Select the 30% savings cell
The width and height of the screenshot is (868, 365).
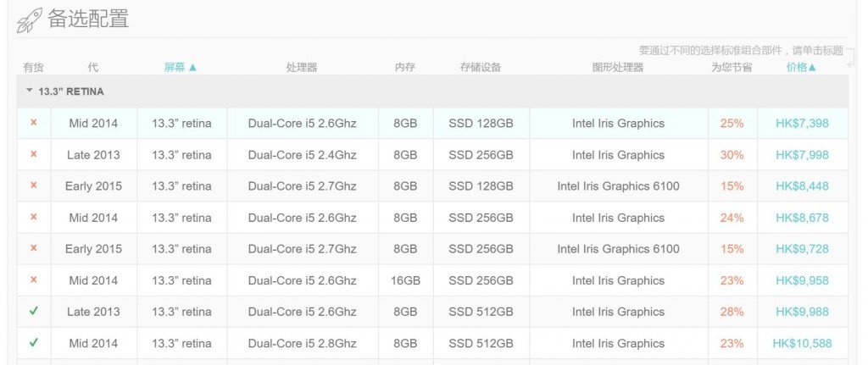coord(732,155)
